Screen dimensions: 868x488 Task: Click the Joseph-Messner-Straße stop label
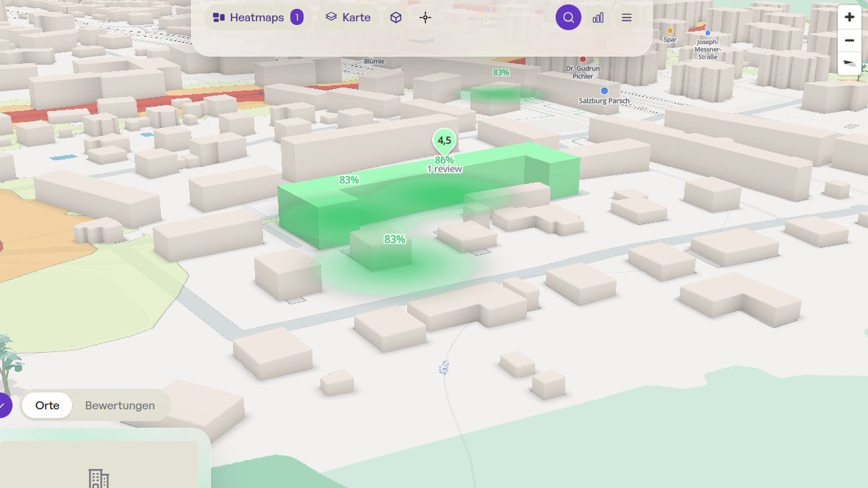[x=708, y=49]
